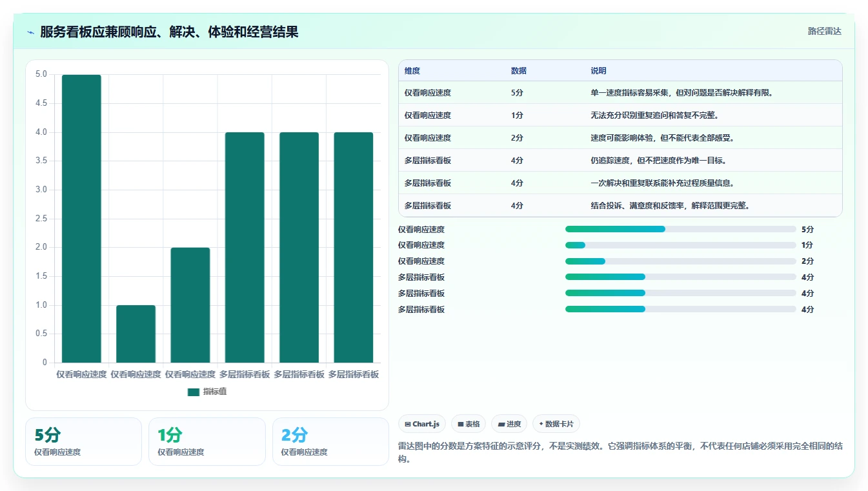Click the 1.5 y-axis label
Screen dimensions: 868x491
point(41,276)
